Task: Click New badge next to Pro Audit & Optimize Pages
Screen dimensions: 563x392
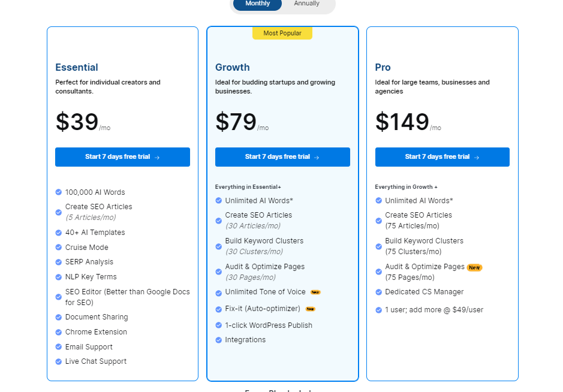Action: pos(474,267)
